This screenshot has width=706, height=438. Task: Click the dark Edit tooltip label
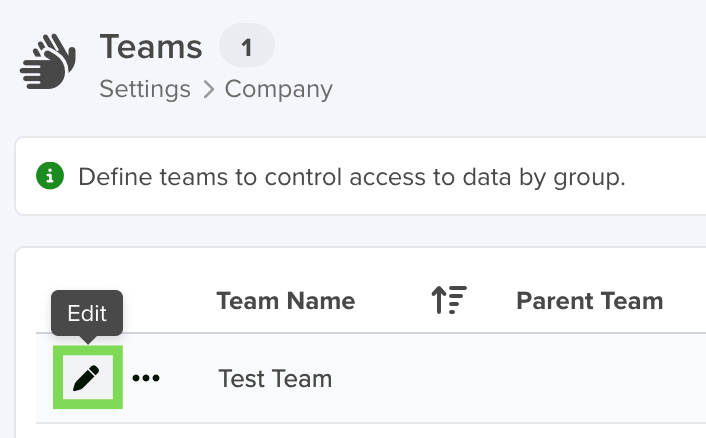tap(87, 313)
